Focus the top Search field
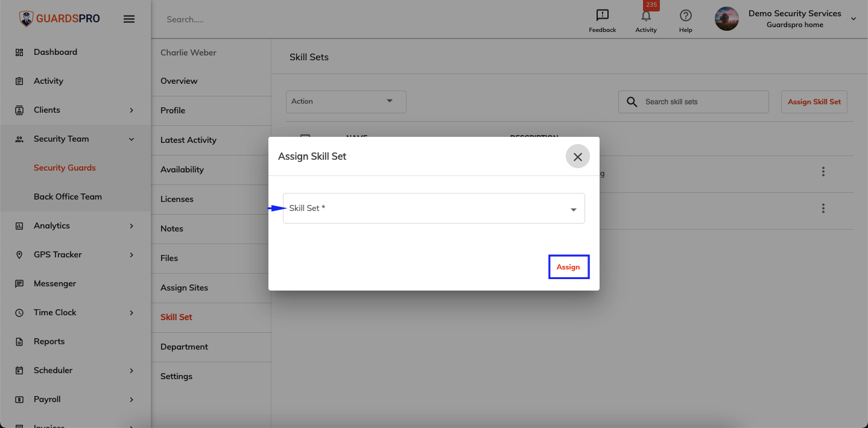The height and width of the screenshot is (428, 868). point(185,19)
